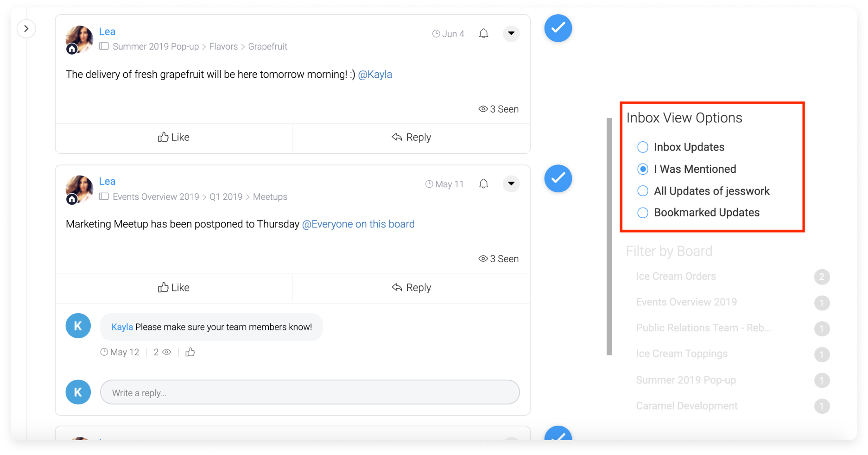The image size is (868, 455).
Task: Expand the collapsed left sidebar chevron
Action: (26, 29)
